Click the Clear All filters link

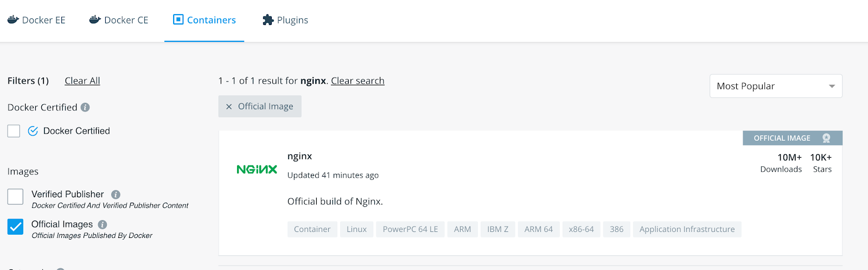pos(82,81)
